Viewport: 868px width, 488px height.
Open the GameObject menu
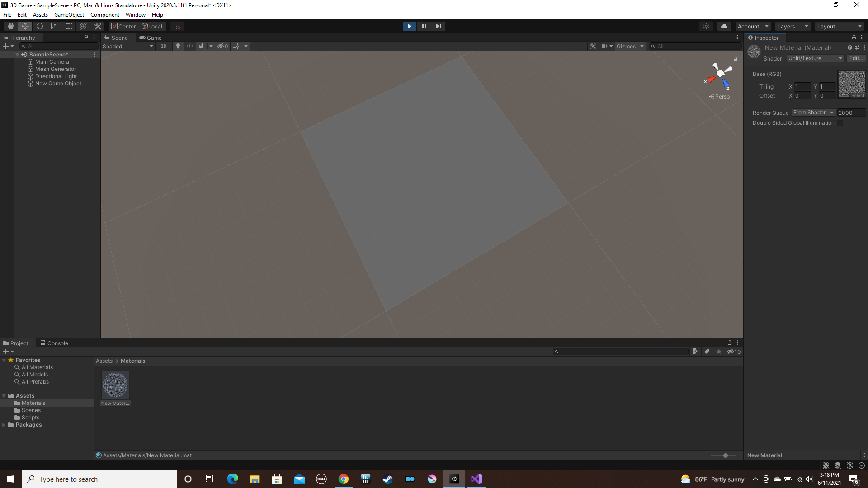[x=69, y=15]
